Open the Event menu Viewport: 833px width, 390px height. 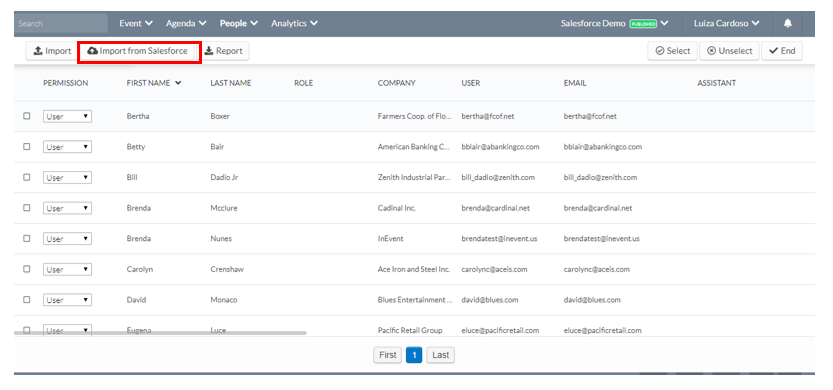(x=136, y=23)
